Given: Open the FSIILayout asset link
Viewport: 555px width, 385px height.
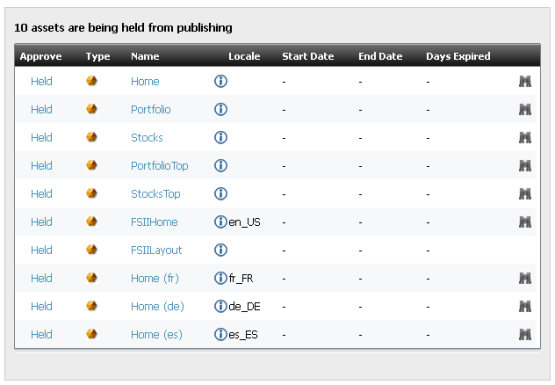Looking at the screenshot, I should pos(156,250).
